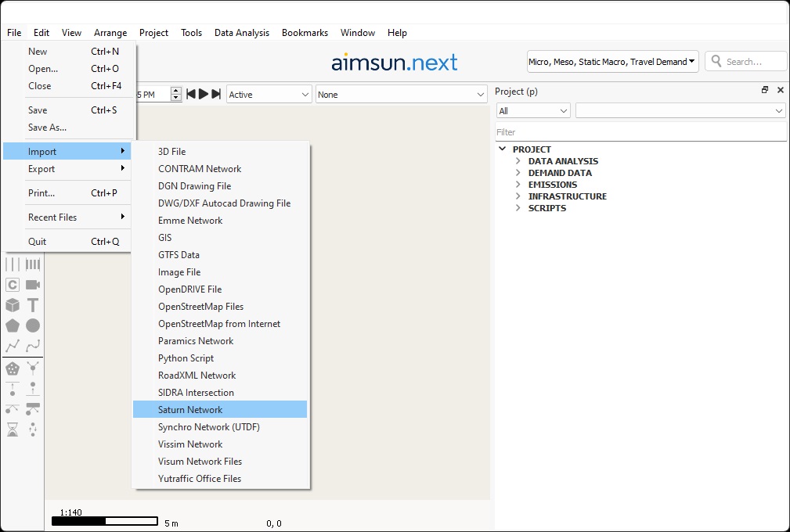Viewport: 790px width, 532px height.
Task: Select the hourglass tool
Action: coord(13,430)
